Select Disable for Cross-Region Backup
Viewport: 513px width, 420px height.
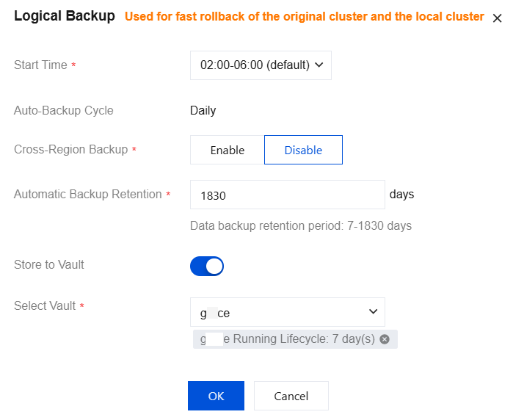(x=303, y=150)
